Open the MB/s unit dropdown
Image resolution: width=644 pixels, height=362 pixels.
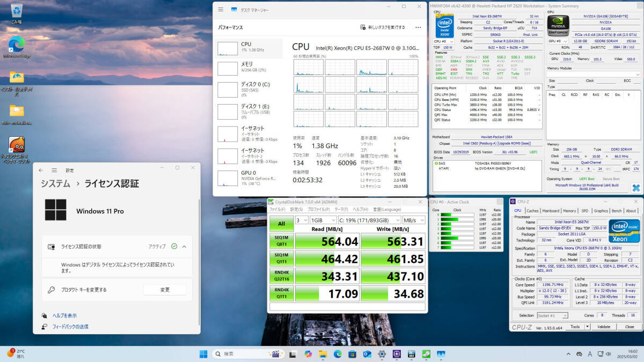click(414, 220)
